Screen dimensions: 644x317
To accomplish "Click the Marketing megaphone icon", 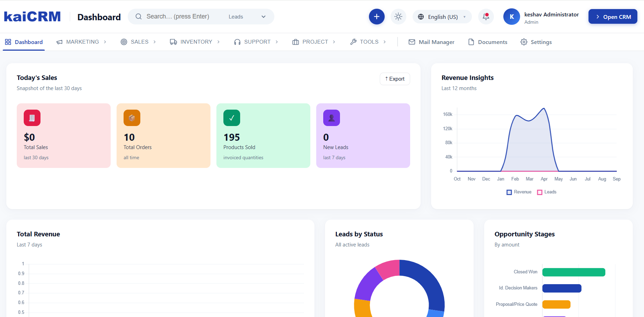I will pyautogui.click(x=60, y=42).
